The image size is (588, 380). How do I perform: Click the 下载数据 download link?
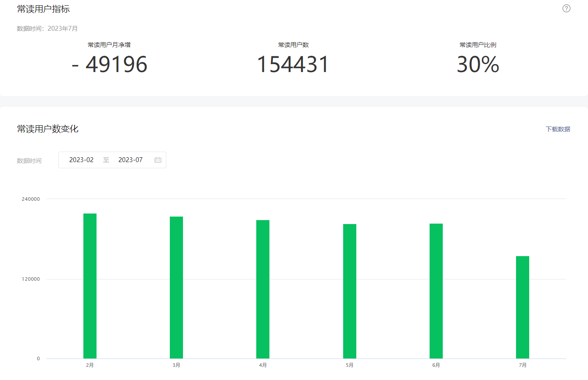pyautogui.click(x=558, y=129)
